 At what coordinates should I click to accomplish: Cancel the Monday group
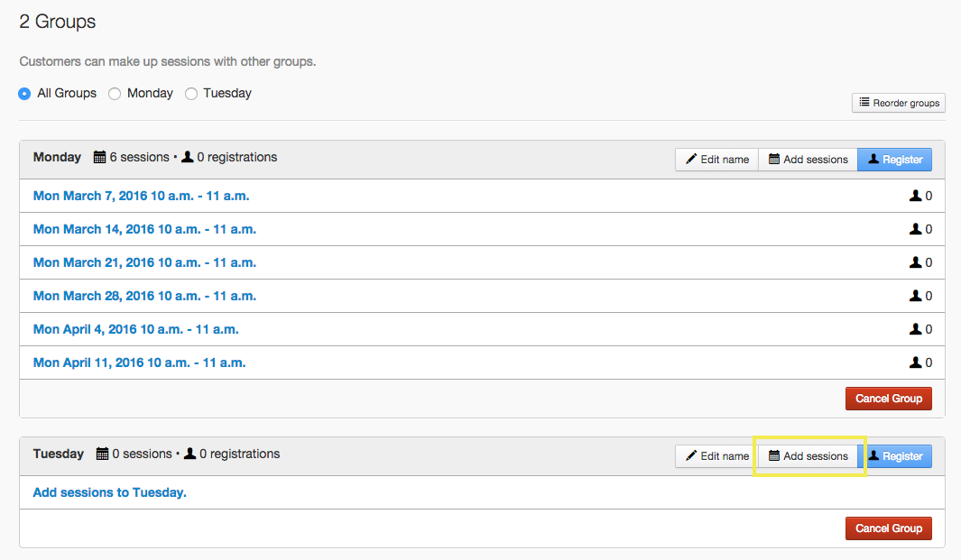pyautogui.click(x=888, y=399)
